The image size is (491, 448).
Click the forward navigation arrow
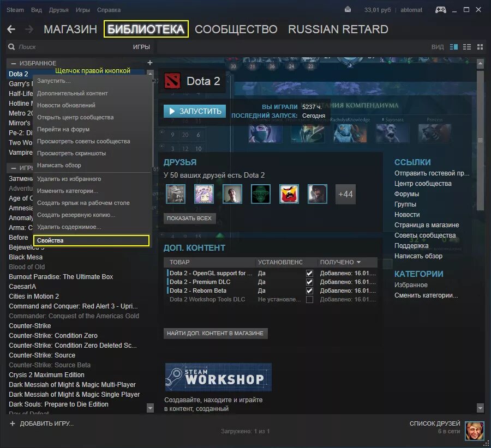tap(29, 29)
